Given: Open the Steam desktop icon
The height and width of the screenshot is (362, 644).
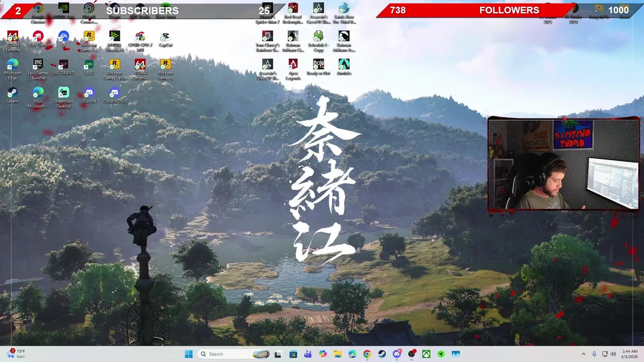Looking at the screenshot, I should [x=13, y=96].
